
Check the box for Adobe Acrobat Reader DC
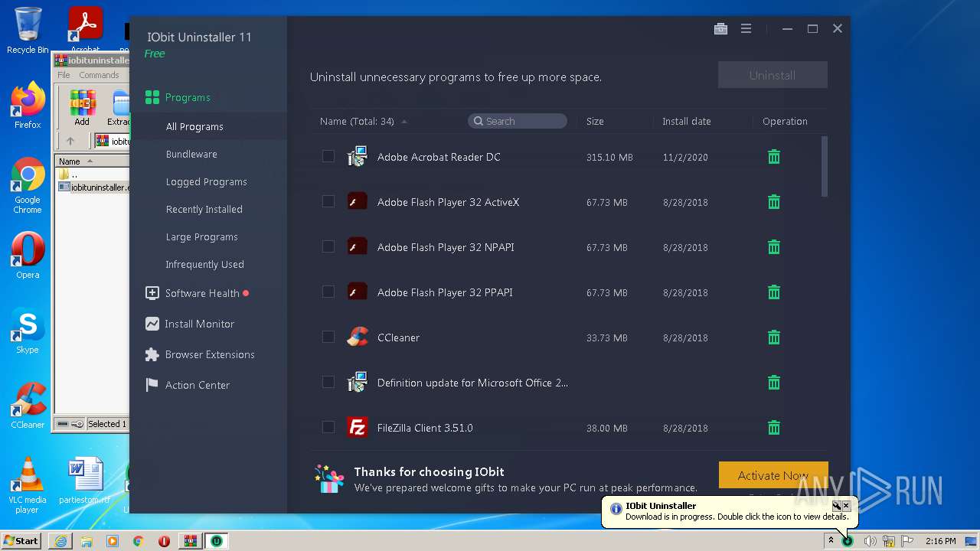coord(328,156)
